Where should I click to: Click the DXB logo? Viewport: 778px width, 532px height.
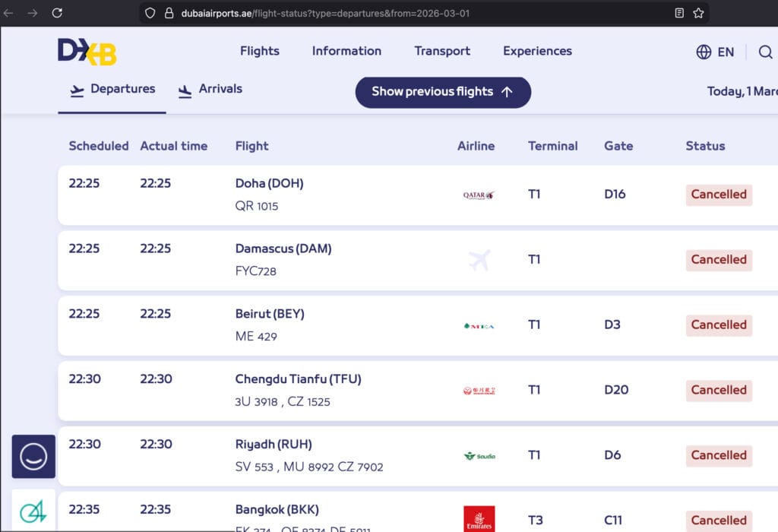coord(87,52)
